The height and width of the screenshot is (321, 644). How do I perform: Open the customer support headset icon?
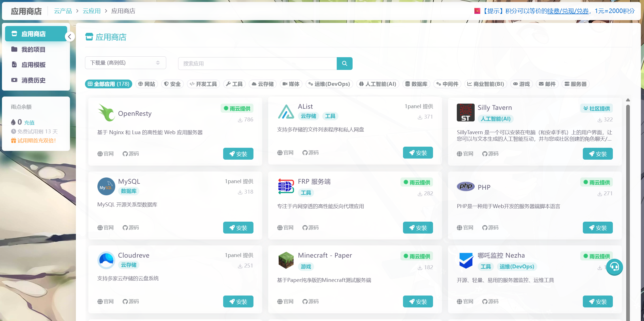[614, 267]
